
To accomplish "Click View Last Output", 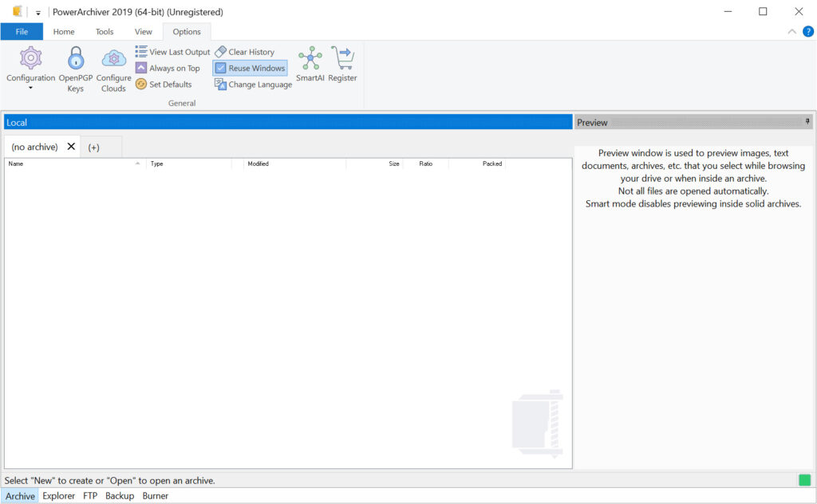I will [x=172, y=52].
